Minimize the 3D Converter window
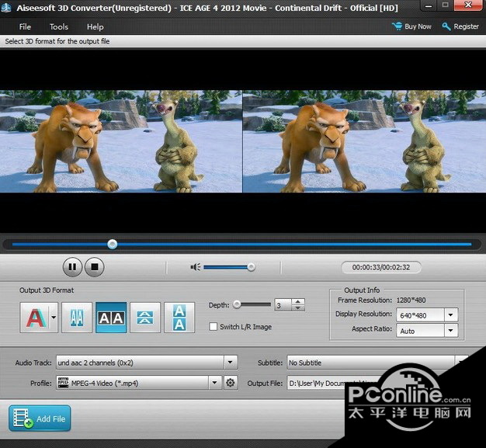Screen dimensions: 486x448 tap(429, 5)
